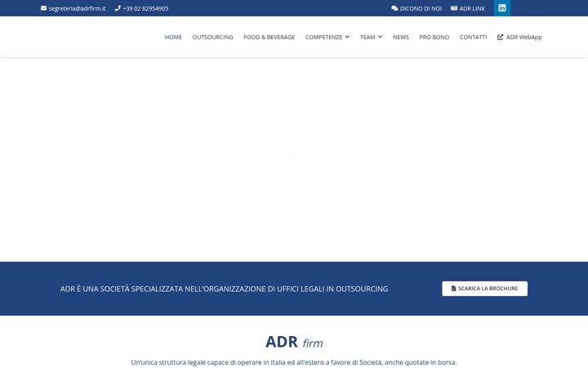
Task: Call the +39 02 82954905 phone link
Action: point(145,8)
